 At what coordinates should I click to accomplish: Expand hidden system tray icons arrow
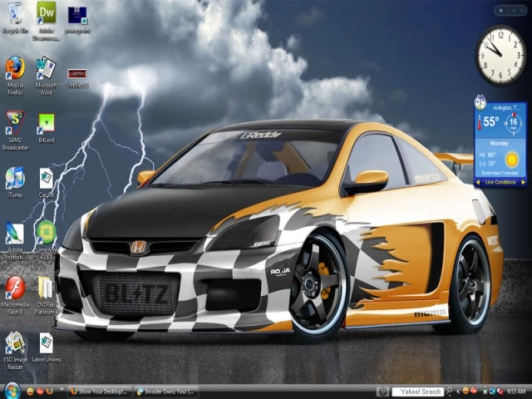click(x=458, y=392)
